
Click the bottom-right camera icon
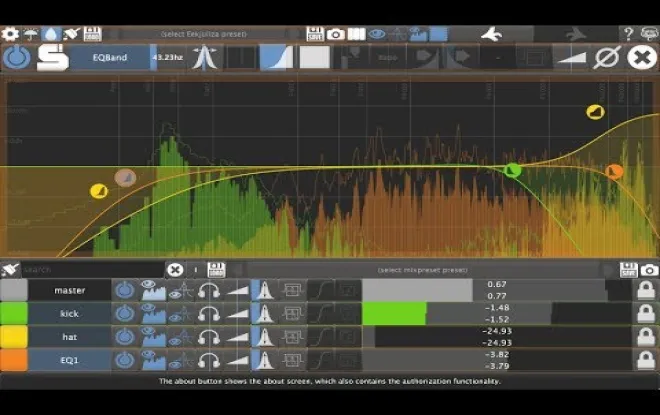coord(649,270)
